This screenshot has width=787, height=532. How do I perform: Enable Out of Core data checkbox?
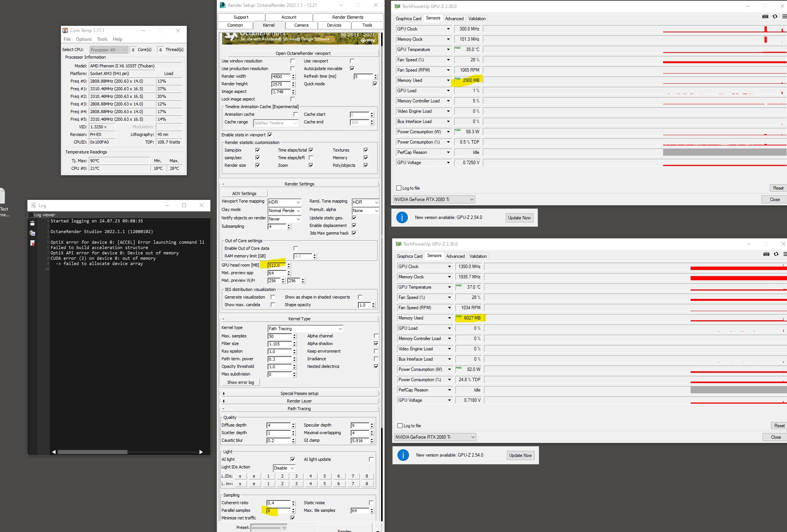tap(296, 248)
